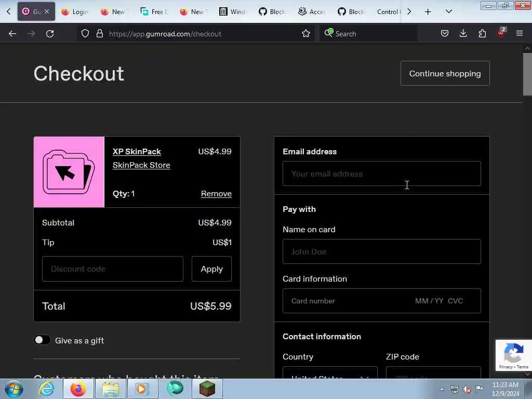The image size is (532, 399).
Task: Switch to the Wind tab
Action: point(232,12)
